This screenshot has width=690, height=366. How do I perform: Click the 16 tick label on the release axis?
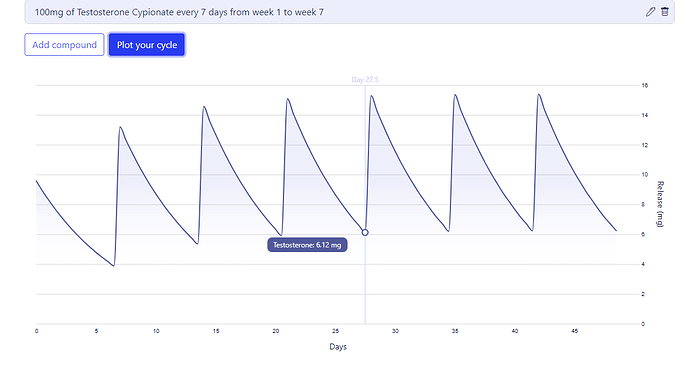[x=645, y=85]
